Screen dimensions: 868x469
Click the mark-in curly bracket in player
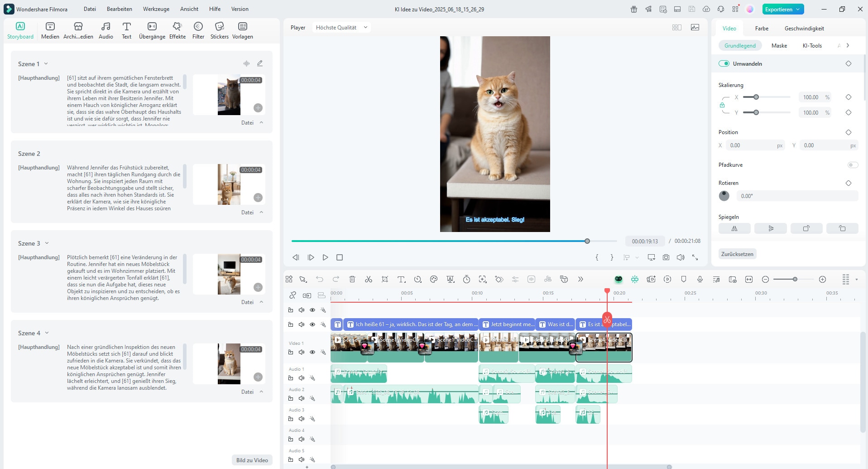pyautogui.click(x=597, y=257)
